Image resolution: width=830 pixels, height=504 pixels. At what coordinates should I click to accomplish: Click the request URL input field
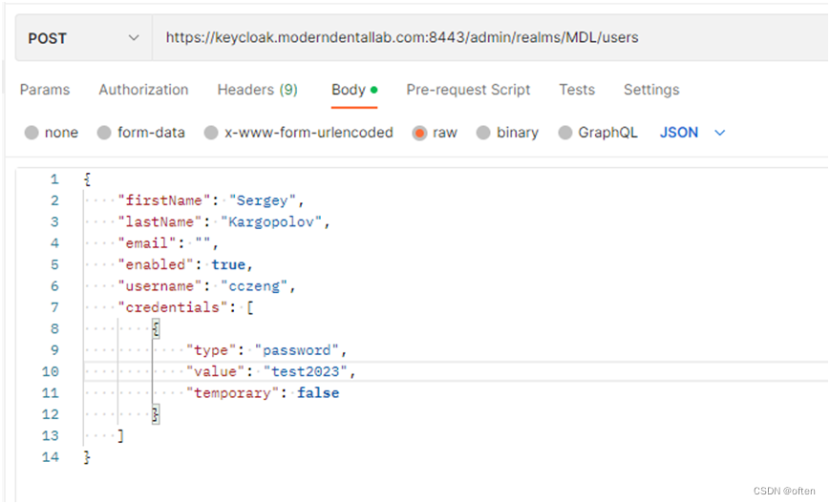point(490,38)
